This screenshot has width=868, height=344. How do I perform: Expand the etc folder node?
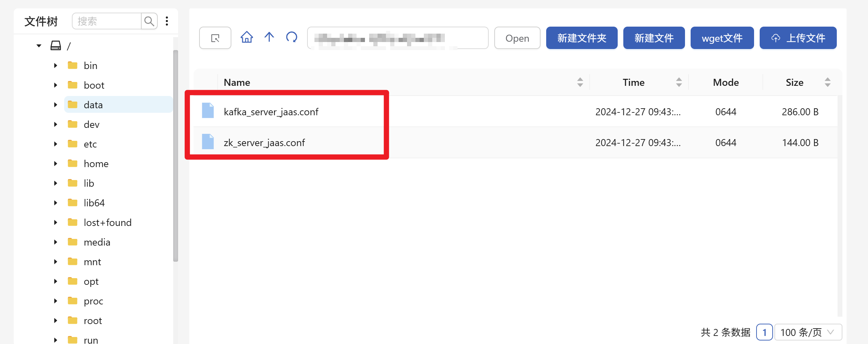[x=55, y=144]
